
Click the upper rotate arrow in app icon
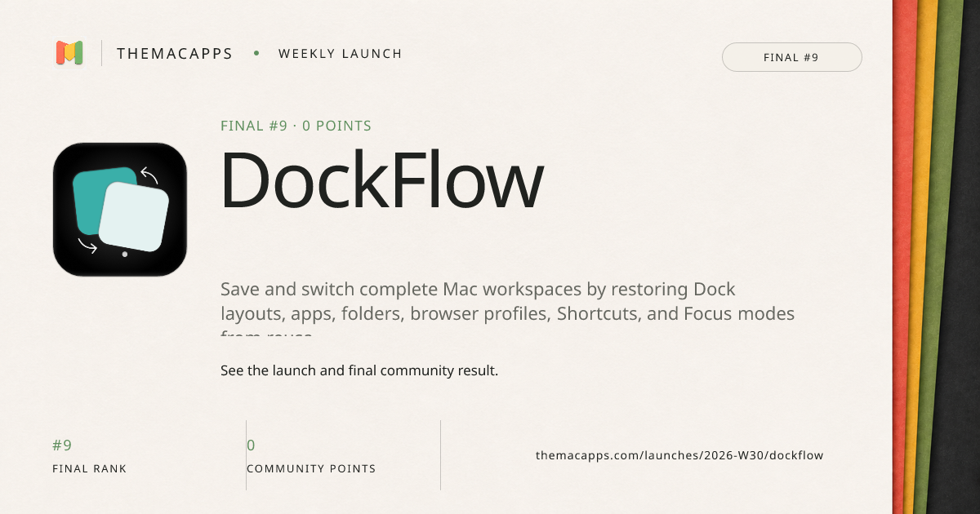pos(149,175)
